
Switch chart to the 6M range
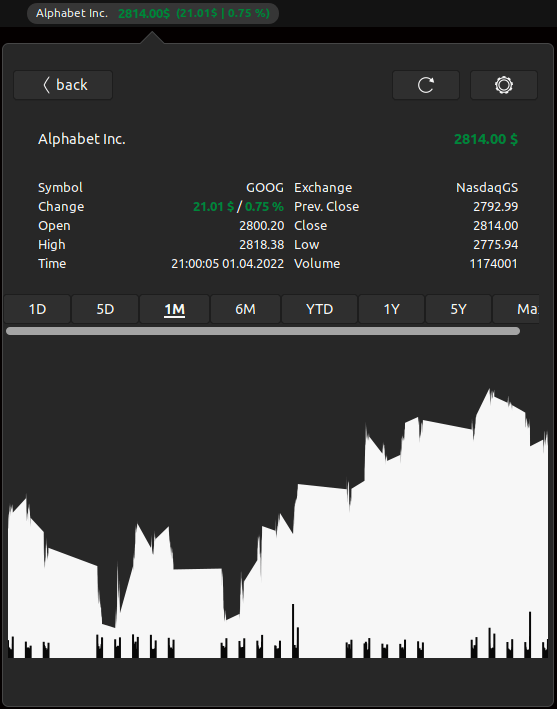(x=245, y=309)
